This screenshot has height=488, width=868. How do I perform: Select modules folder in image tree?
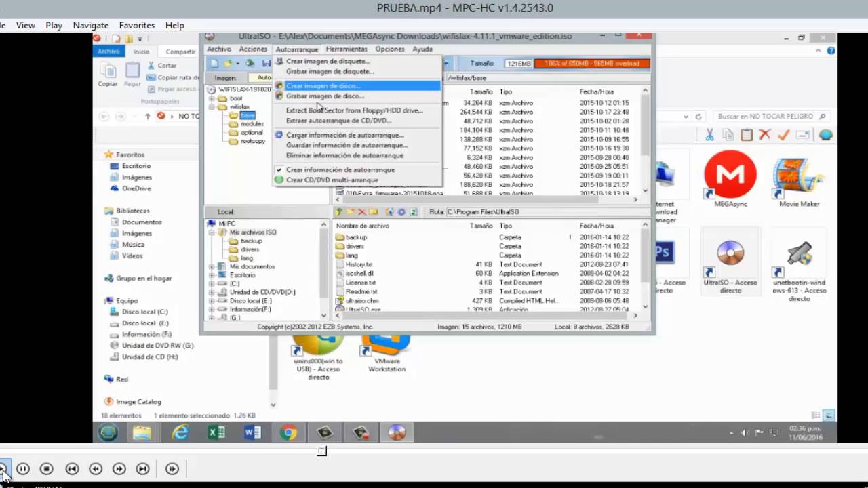pos(252,124)
